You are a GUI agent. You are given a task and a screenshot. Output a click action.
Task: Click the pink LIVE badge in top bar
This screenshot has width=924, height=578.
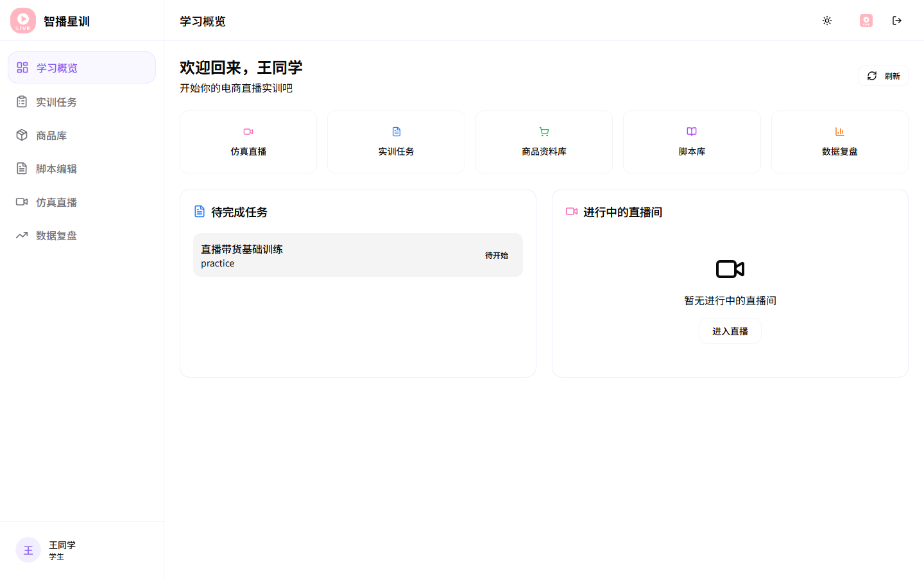[x=866, y=20]
